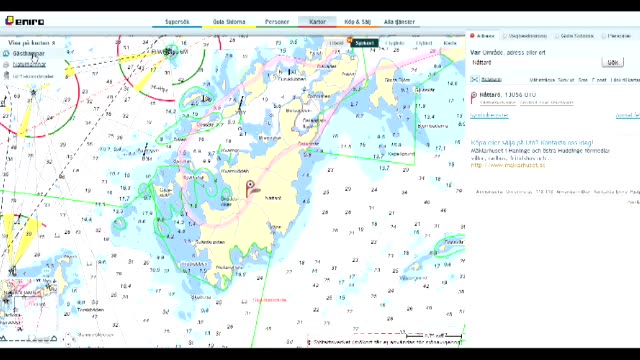
Task: Select the Naturhamnar icon in sidebar
Action: pyautogui.click(x=6, y=64)
